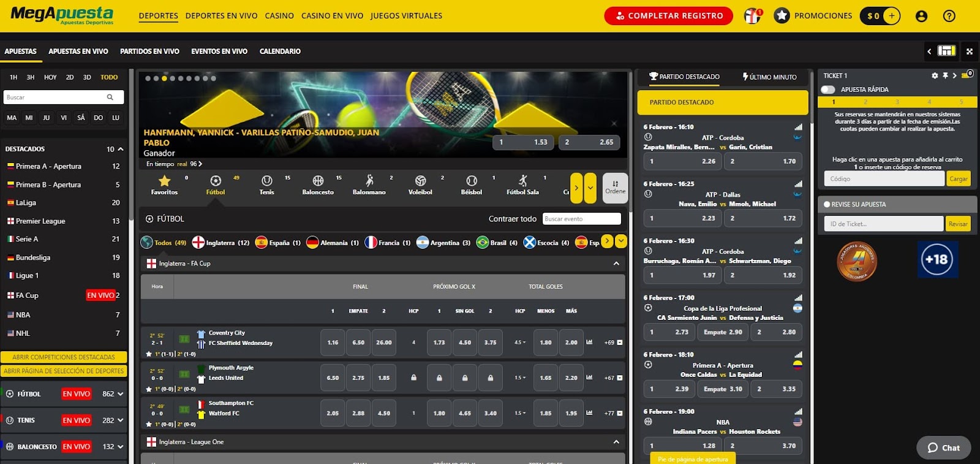Open countries list yellow dropdown arrow

[621, 242]
